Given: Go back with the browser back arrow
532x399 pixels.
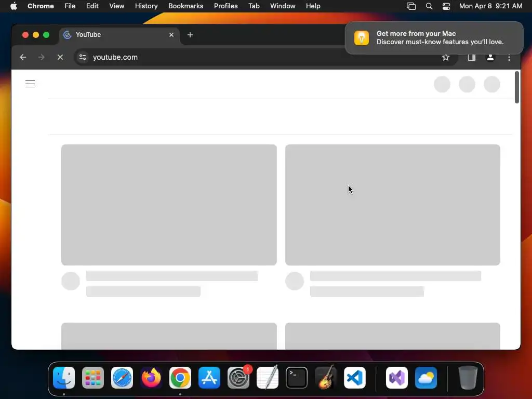Looking at the screenshot, I should point(23,57).
